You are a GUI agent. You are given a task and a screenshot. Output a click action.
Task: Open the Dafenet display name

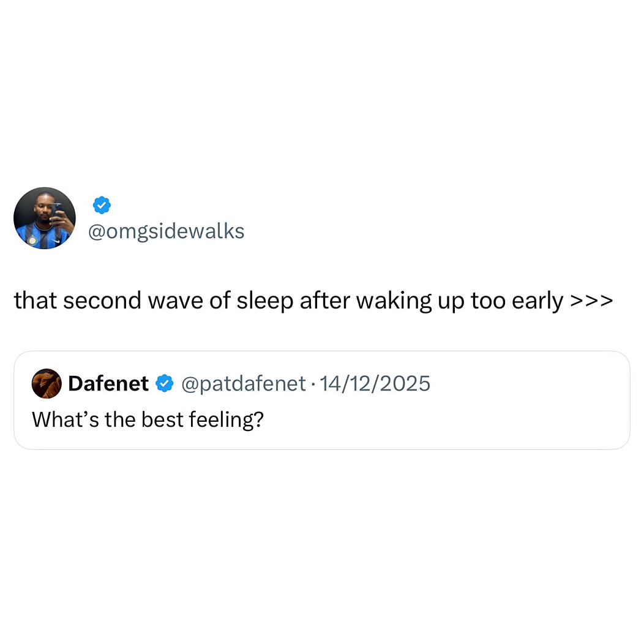pyautogui.click(x=108, y=384)
